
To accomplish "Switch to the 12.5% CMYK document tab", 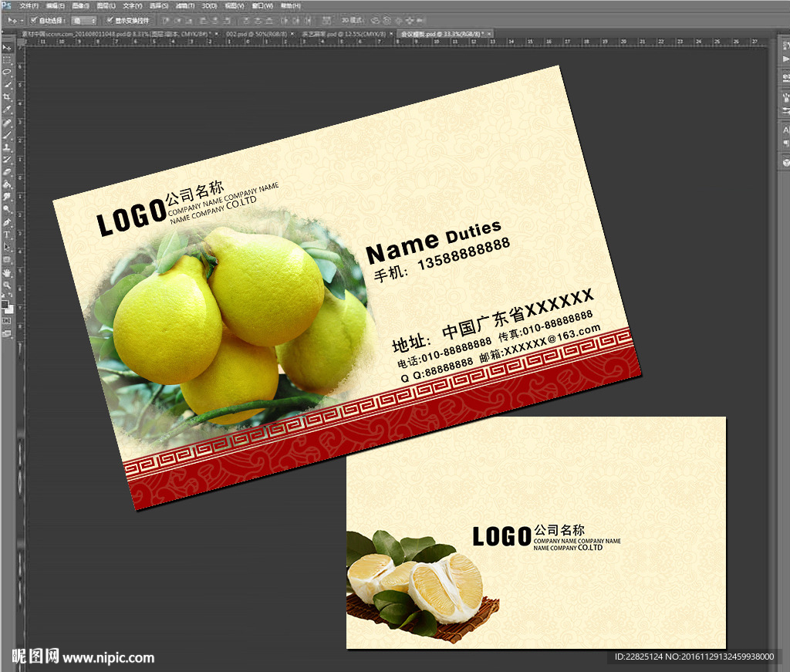I will click(x=345, y=34).
